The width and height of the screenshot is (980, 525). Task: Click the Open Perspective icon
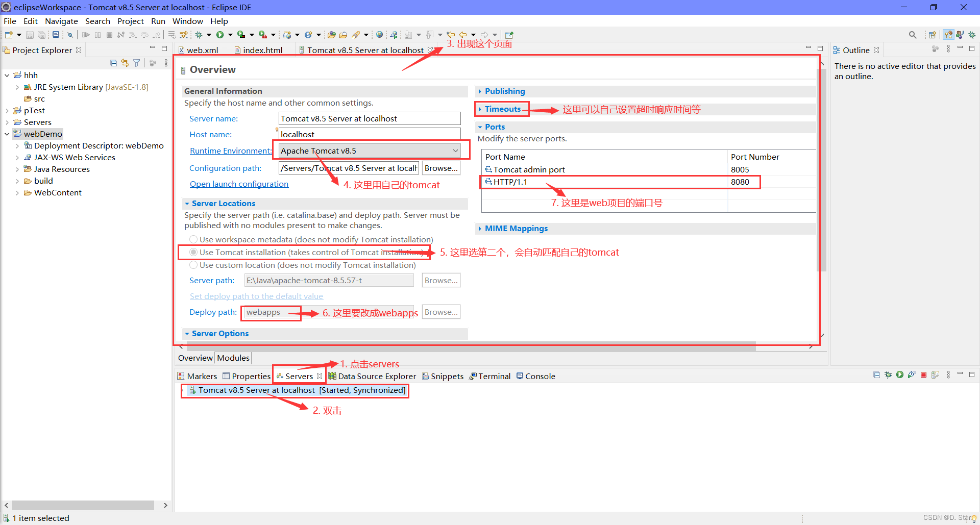(x=933, y=35)
